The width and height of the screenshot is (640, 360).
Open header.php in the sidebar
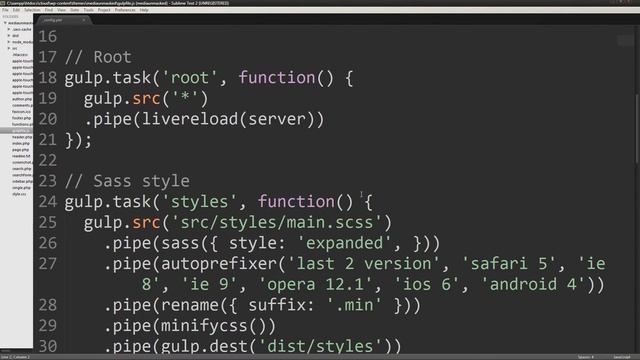(22, 137)
